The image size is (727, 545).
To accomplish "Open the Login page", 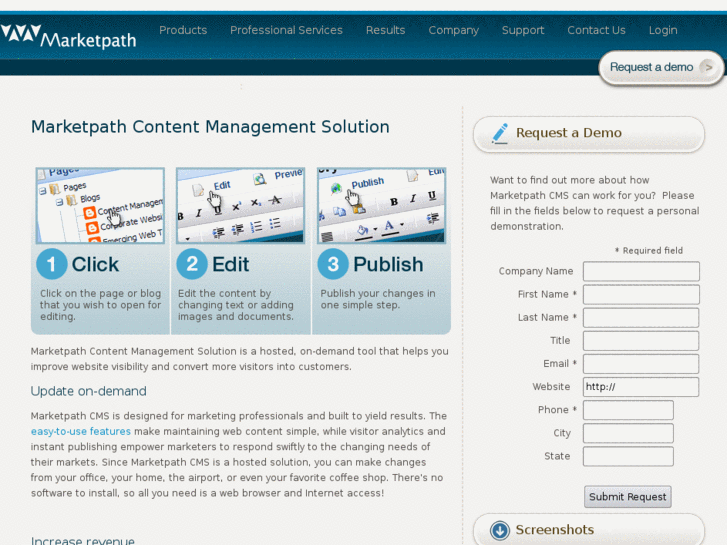I will pyautogui.click(x=663, y=30).
